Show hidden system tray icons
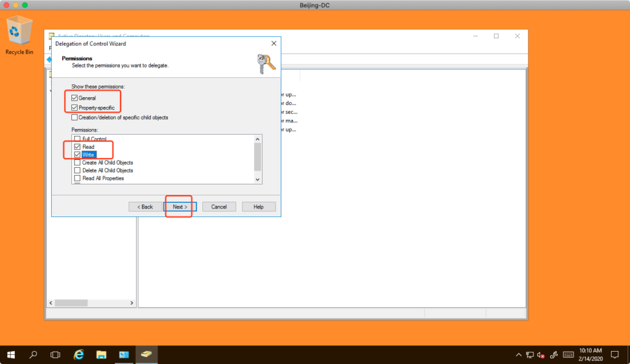The width and height of the screenshot is (630, 364). click(x=517, y=355)
